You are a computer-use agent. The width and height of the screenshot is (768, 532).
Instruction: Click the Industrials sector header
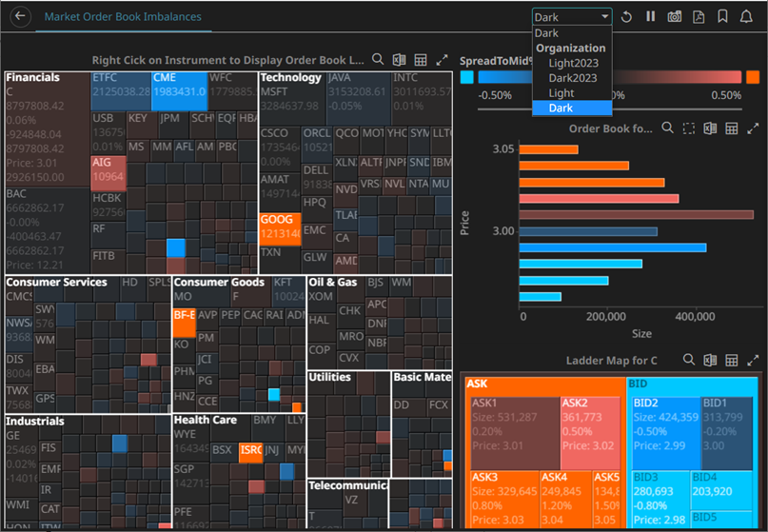click(x=35, y=422)
